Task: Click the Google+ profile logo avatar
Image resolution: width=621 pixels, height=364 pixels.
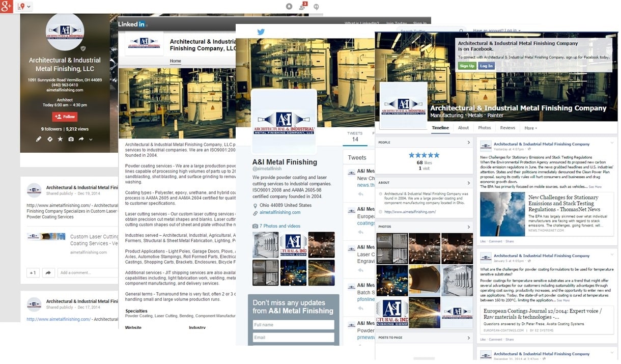Action: pos(65,32)
